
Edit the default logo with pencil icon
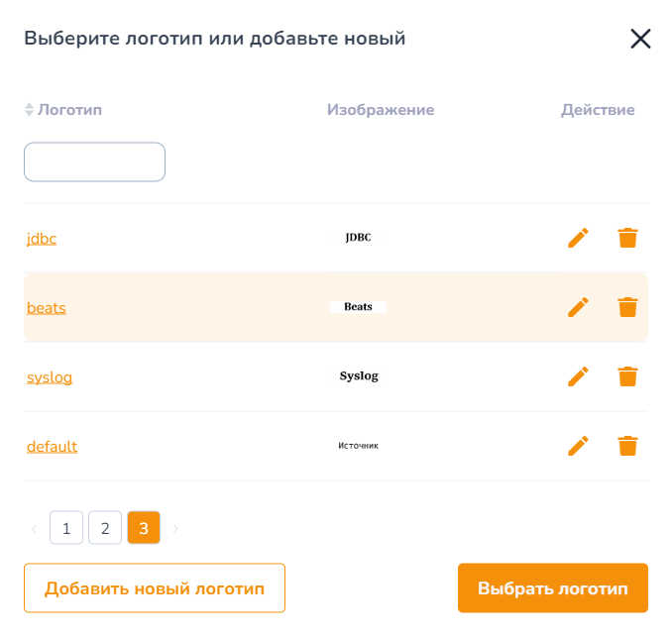[578, 446]
